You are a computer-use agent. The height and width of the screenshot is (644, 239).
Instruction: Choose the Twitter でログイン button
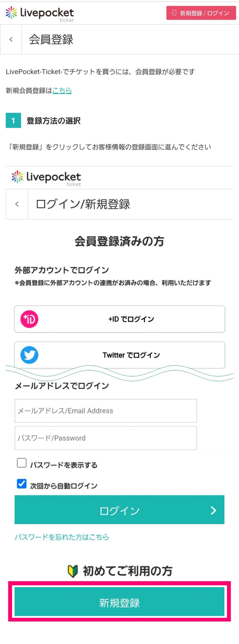[x=119, y=355]
